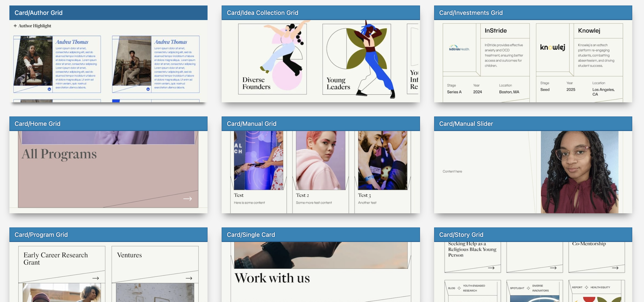Click the Spotlight Diverse Innovators story tag
The image size is (644, 302).
click(529, 288)
